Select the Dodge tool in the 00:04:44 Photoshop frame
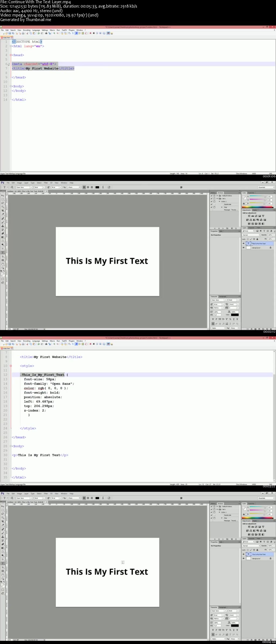 point(3,556)
